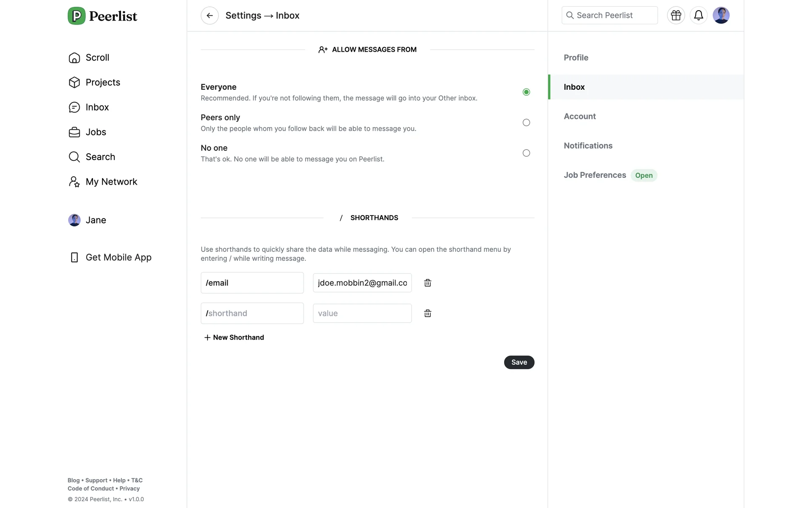Click the Save button

(519, 362)
